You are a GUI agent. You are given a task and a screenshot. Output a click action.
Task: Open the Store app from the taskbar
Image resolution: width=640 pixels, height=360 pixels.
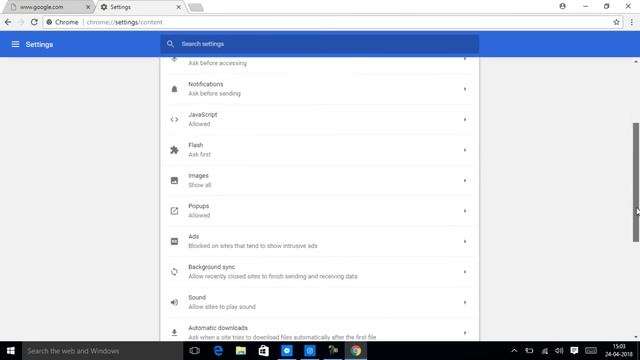click(x=264, y=351)
